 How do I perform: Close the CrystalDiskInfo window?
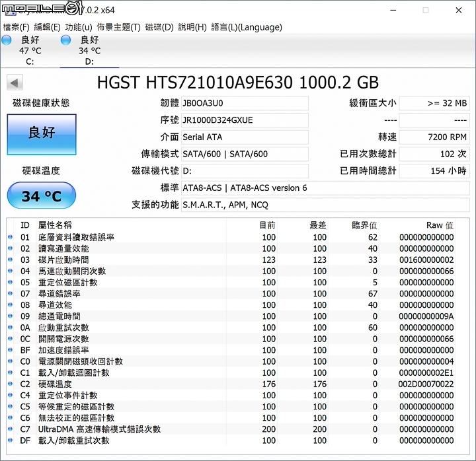459,11
